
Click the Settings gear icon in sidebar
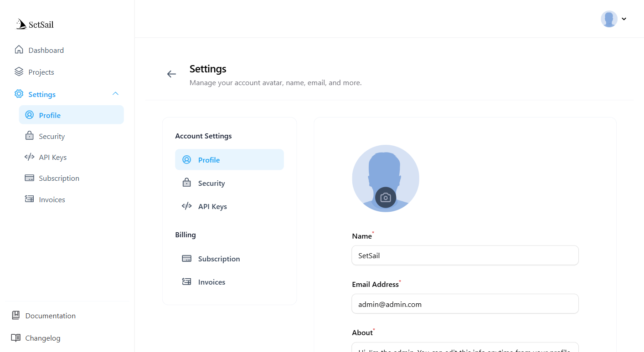click(x=19, y=94)
